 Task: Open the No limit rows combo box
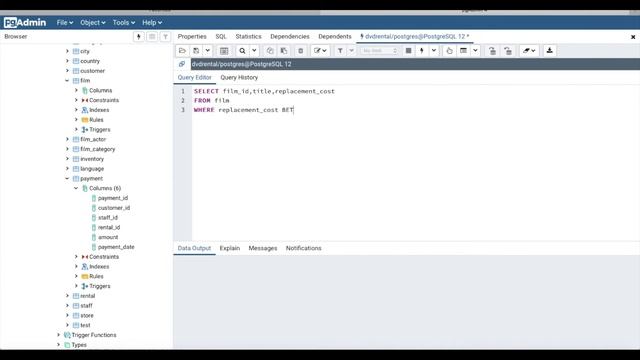(379, 51)
